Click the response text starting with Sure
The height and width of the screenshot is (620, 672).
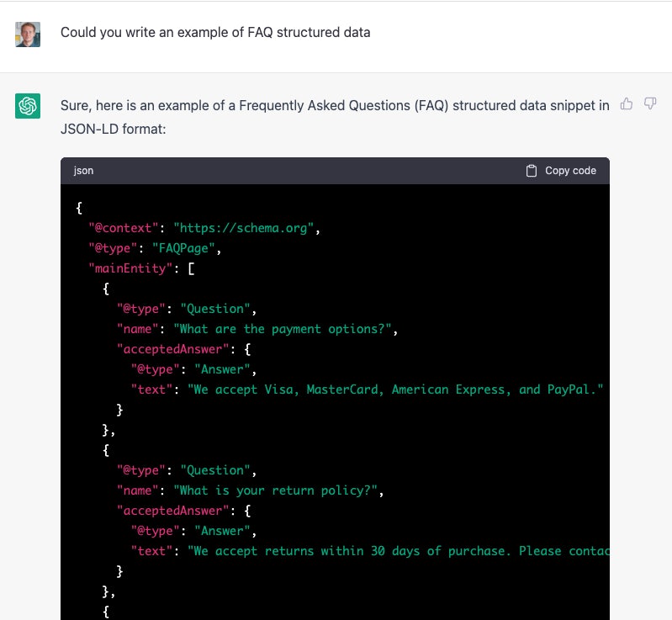(334, 106)
